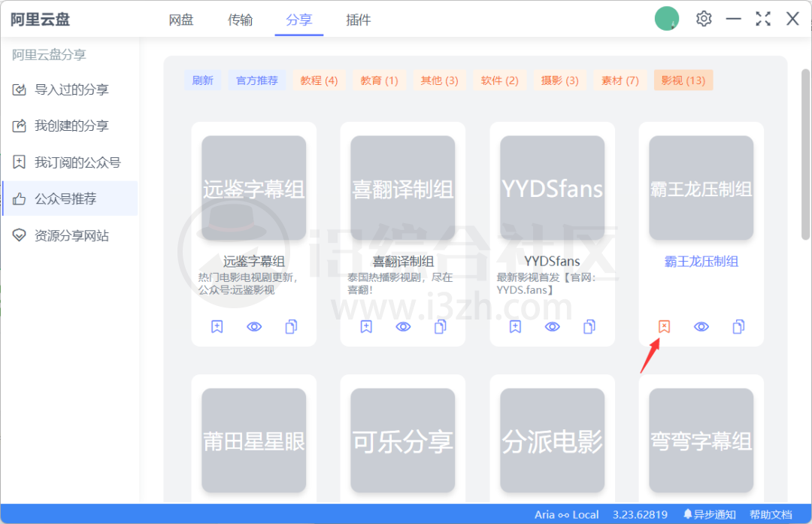The width and height of the screenshot is (812, 524).
Task: Toggle fullscreen window icon
Action: (763, 19)
